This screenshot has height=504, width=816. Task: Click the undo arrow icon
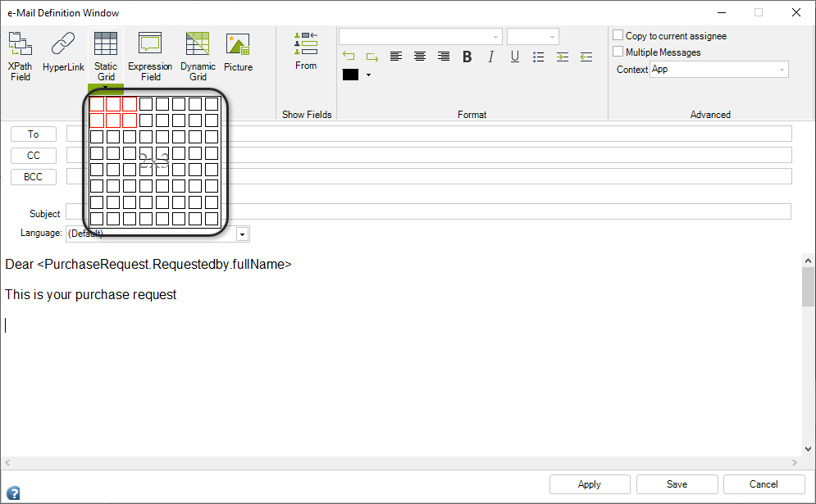[349, 57]
